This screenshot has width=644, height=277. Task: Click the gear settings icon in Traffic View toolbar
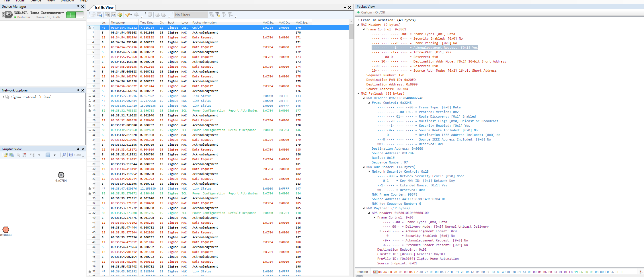point(136,15)
